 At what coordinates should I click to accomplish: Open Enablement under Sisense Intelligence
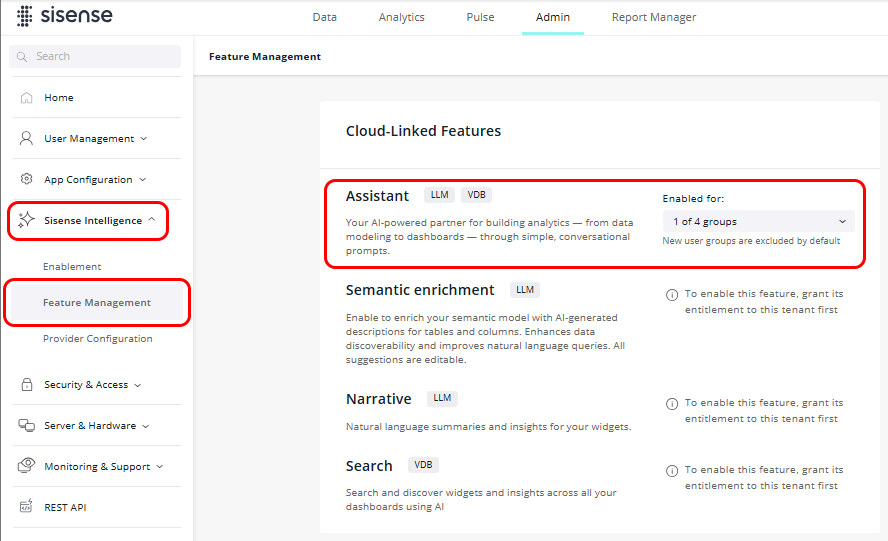72,266
